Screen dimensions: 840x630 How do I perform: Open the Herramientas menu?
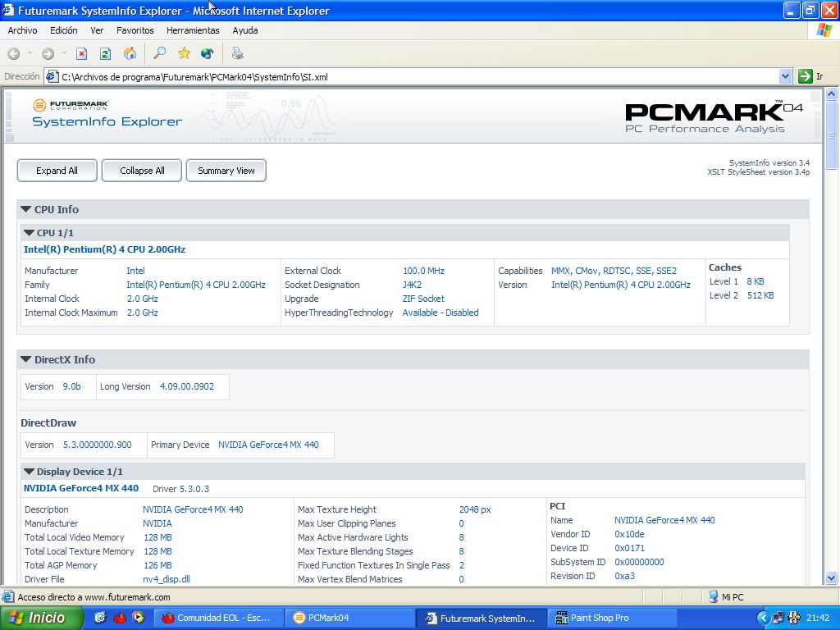(193, 30)
